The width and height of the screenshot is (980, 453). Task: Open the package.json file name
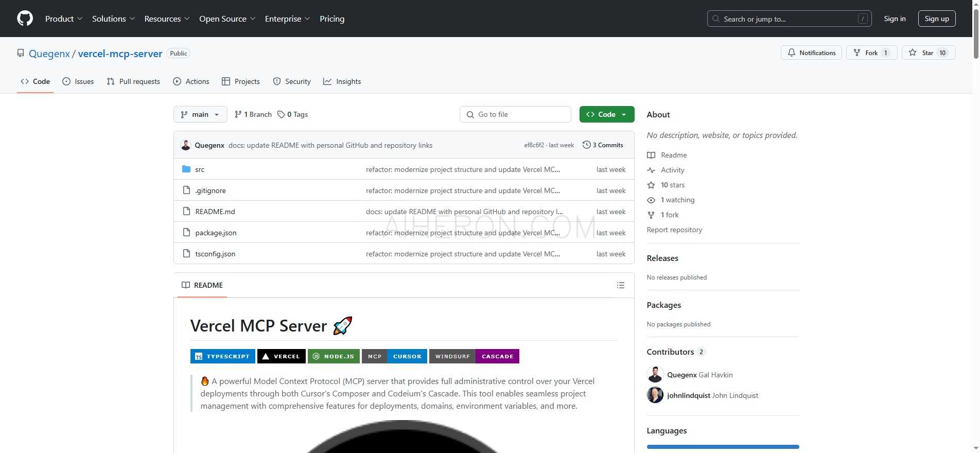point(216,233)
